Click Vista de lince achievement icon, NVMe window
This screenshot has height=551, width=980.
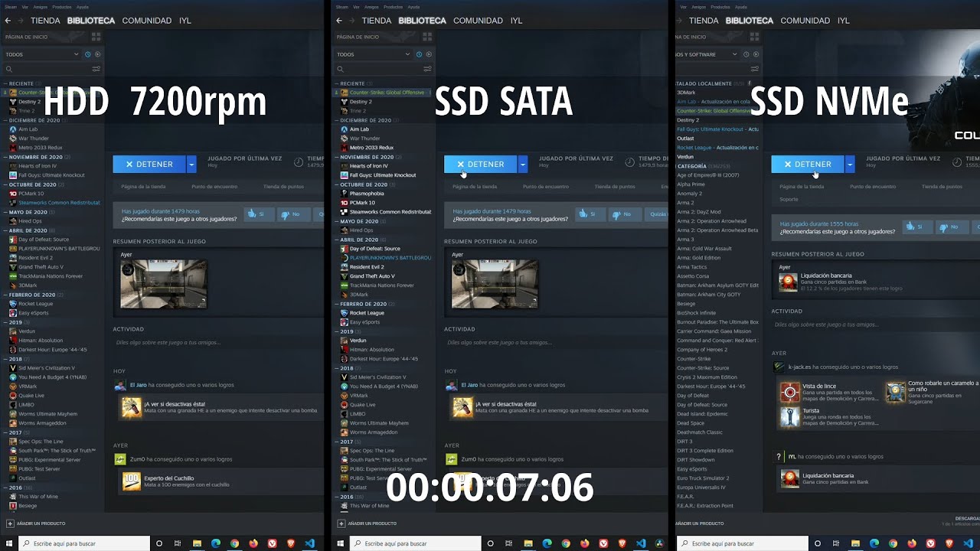click(789, 393)
